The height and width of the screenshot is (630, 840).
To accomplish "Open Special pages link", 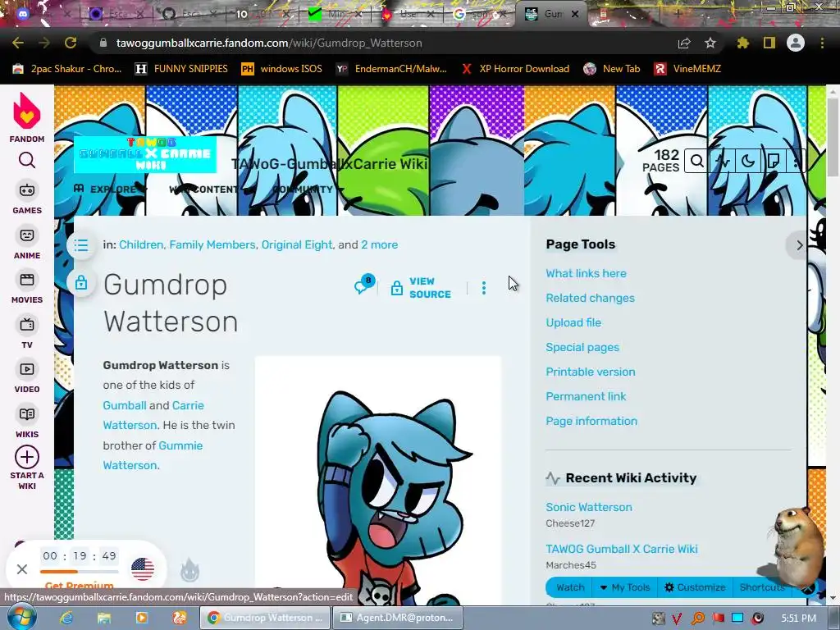I will click(582, 347).
